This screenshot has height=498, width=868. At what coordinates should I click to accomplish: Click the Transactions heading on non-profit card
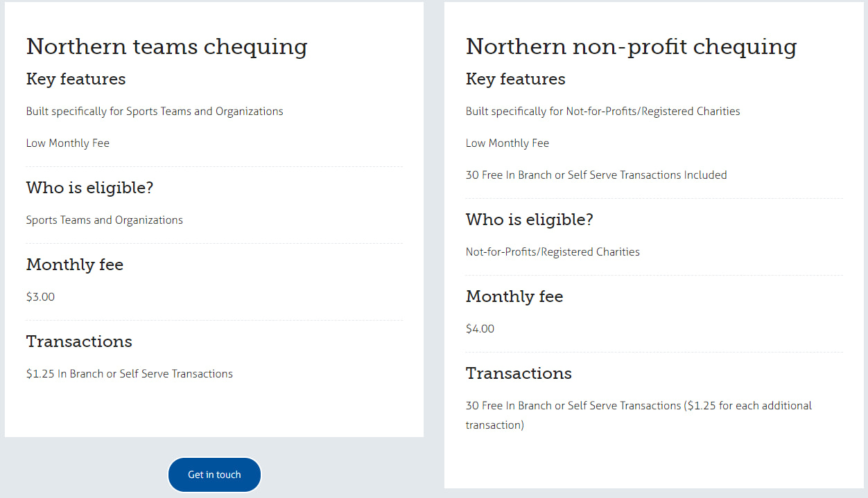coord(519,373)
